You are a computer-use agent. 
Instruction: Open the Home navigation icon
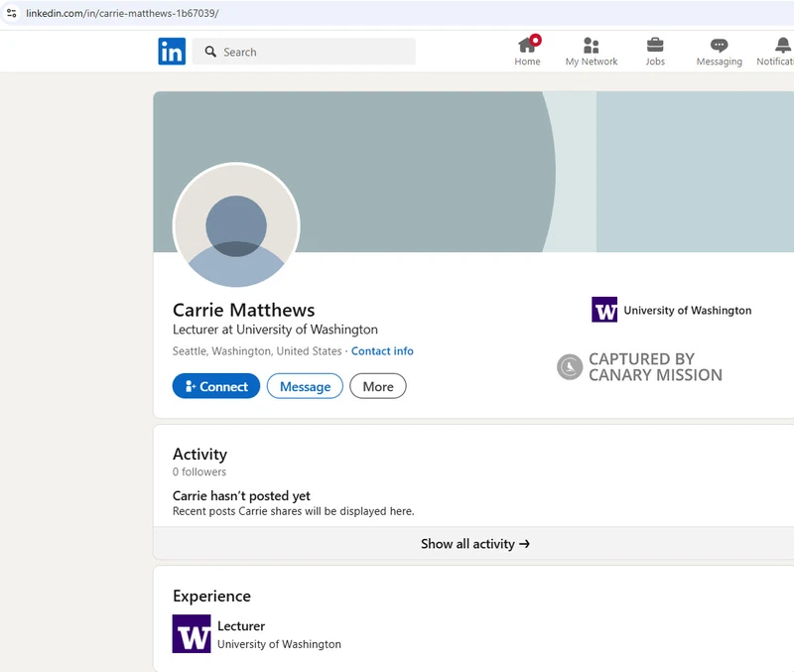click(x=527, y=52)
